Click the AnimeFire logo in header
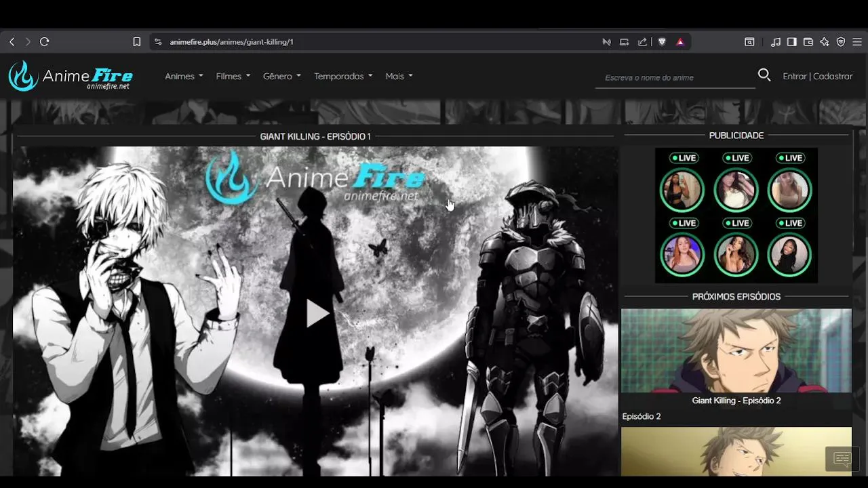Viewport: 868px width, 488px height. (x=71, y=76)
